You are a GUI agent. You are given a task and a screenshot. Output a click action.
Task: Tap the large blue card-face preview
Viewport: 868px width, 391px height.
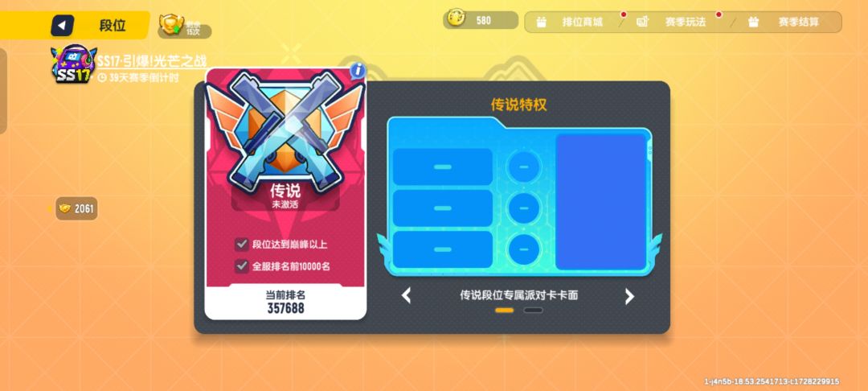click(x=600, y=202)
